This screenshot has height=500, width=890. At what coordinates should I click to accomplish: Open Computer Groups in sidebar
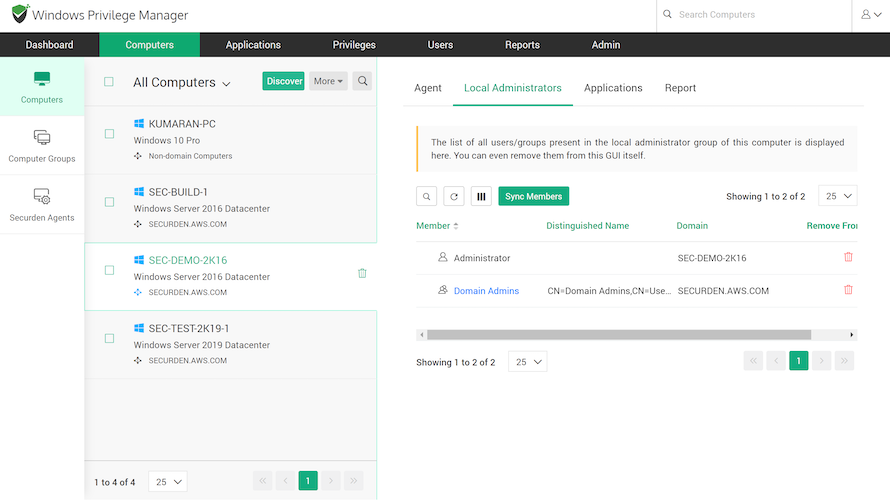point(42,146)
